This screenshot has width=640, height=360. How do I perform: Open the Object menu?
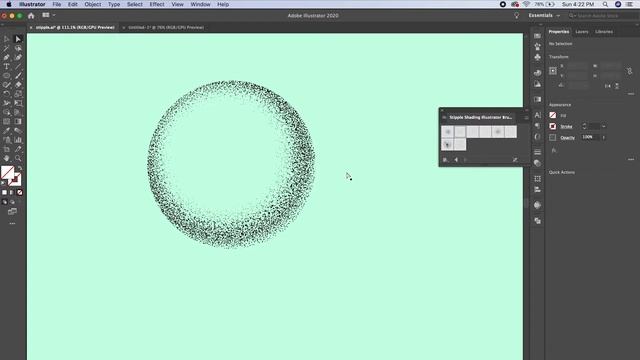coord(93,4)
